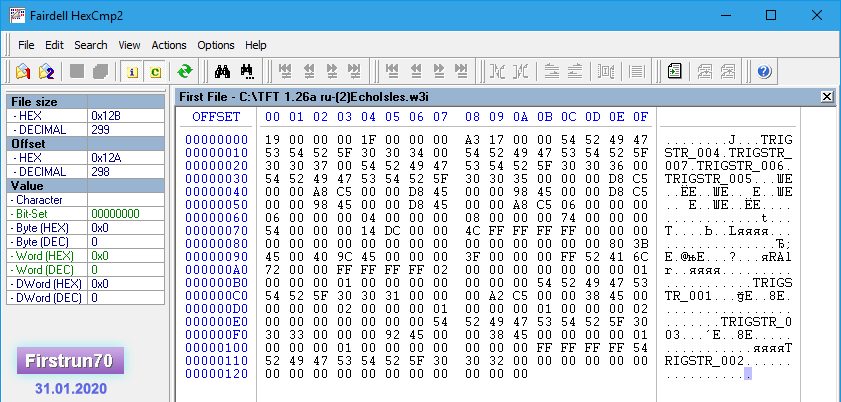This screenshot has width=841, height=402.
Task: Open first file with the folder 1 icon
Action: 23,71
